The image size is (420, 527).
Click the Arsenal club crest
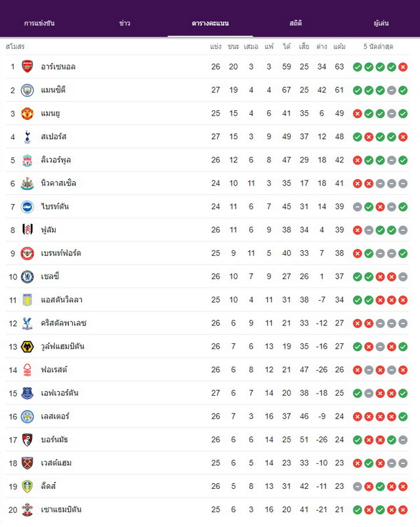tap(27, 66)
